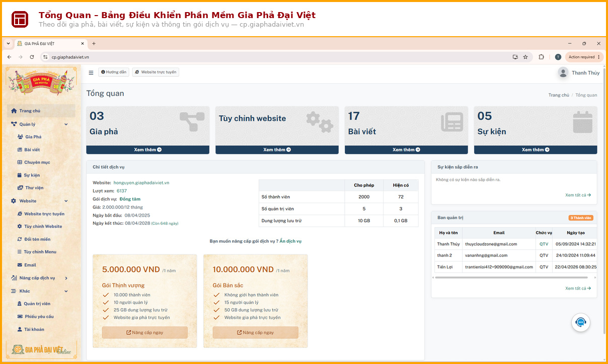Open Tùy chỉnh Menu in sidebar
This screenshot has width=608, height=364.
(x=41, y=252)
